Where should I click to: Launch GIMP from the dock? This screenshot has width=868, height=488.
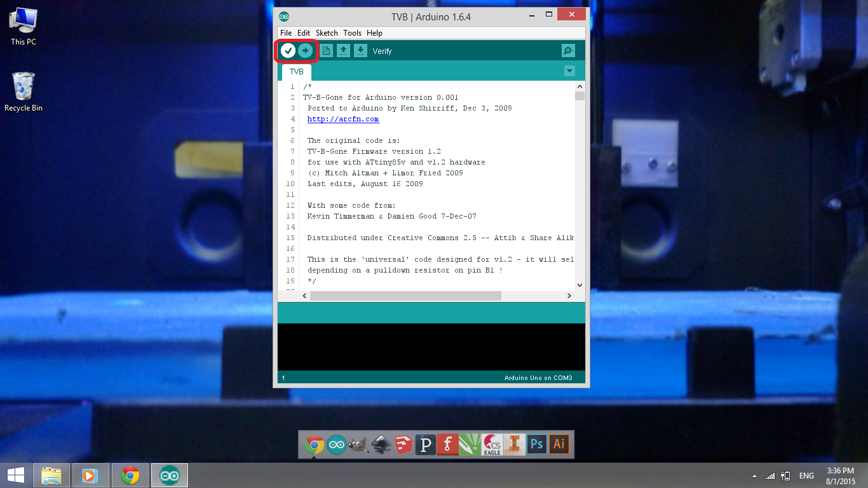tap(358, 444)
